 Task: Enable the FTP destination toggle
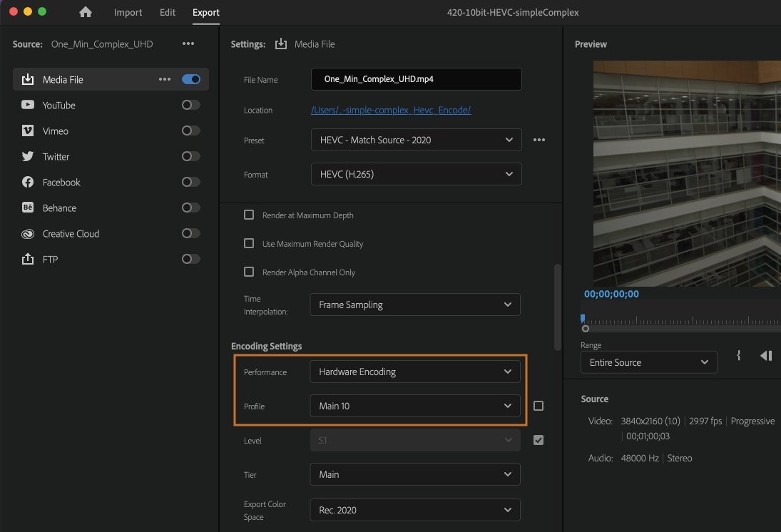190,259
